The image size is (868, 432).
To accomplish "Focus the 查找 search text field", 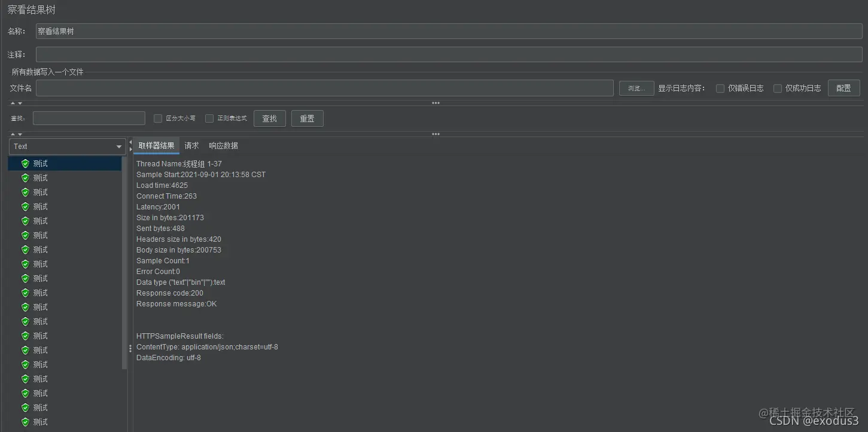I will pyautogui.click(x=89, y=118).
